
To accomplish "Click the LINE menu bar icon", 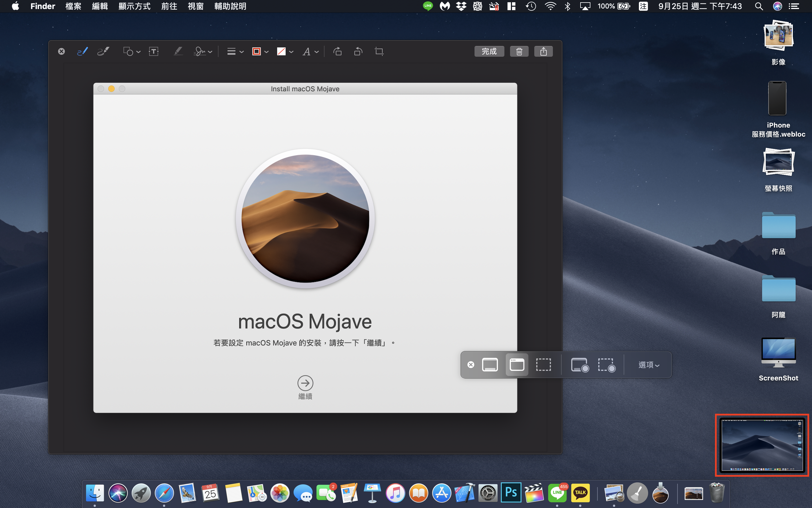I will click(x=428, y=6).
